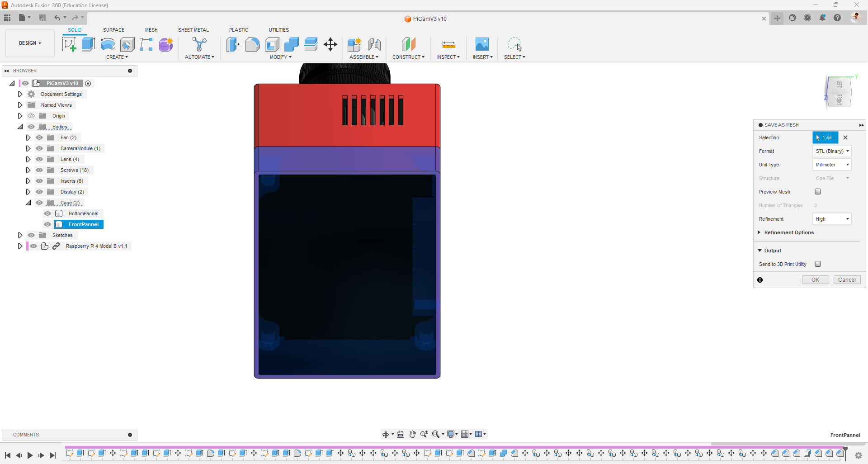Open the Refinement High dropdown
The height and width of the screenshot is (464, 868).
click(832, 219)
